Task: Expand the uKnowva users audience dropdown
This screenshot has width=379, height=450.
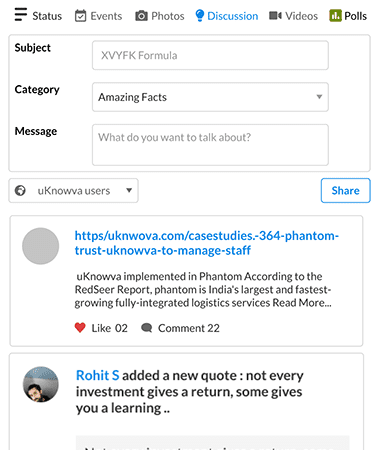Action: 73,190
